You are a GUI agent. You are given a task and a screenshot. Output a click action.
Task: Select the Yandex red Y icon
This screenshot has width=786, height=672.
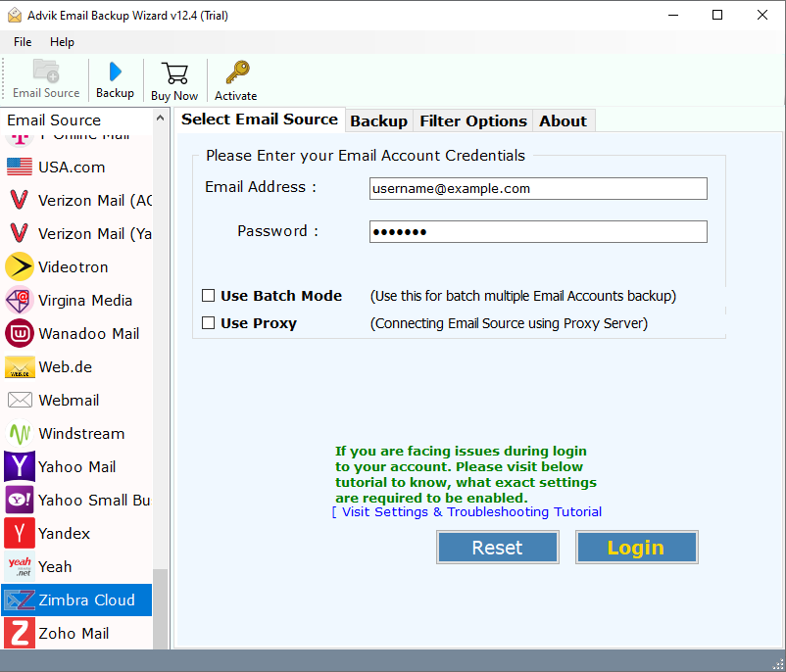click(x=20, y=533)
